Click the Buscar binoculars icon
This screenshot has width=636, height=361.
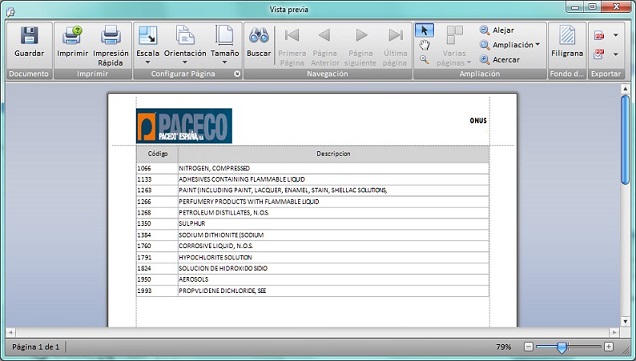point(259,36)
